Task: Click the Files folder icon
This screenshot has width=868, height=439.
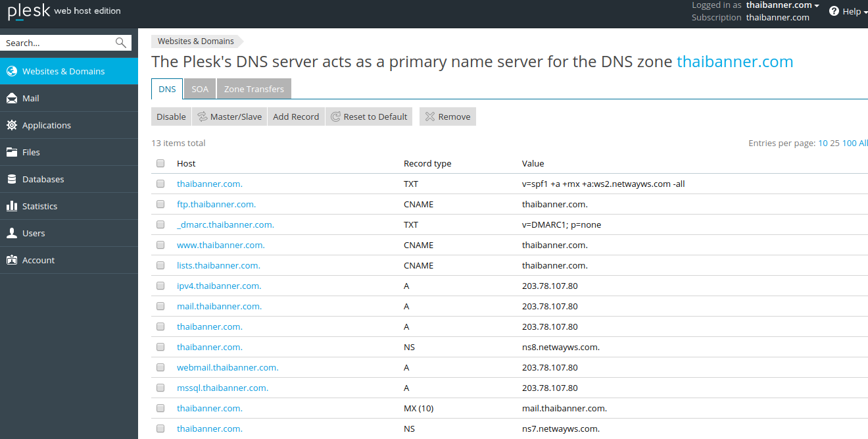Action: 11,152
